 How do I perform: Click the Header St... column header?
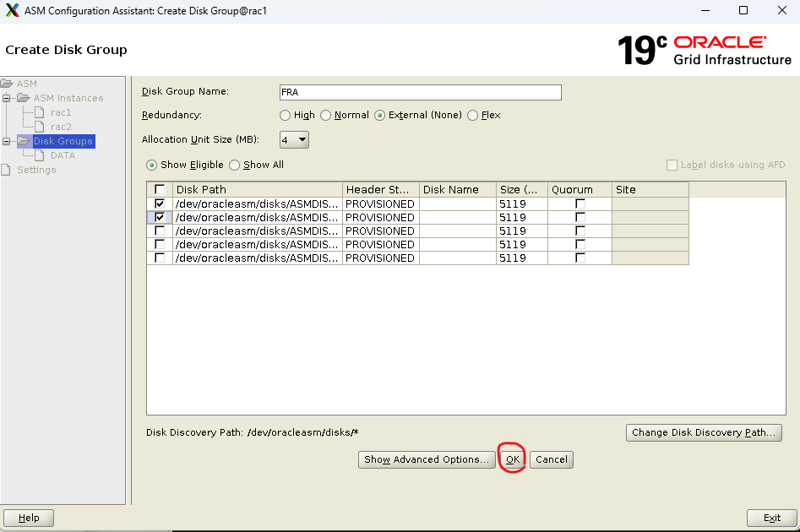tap(381, 189)
